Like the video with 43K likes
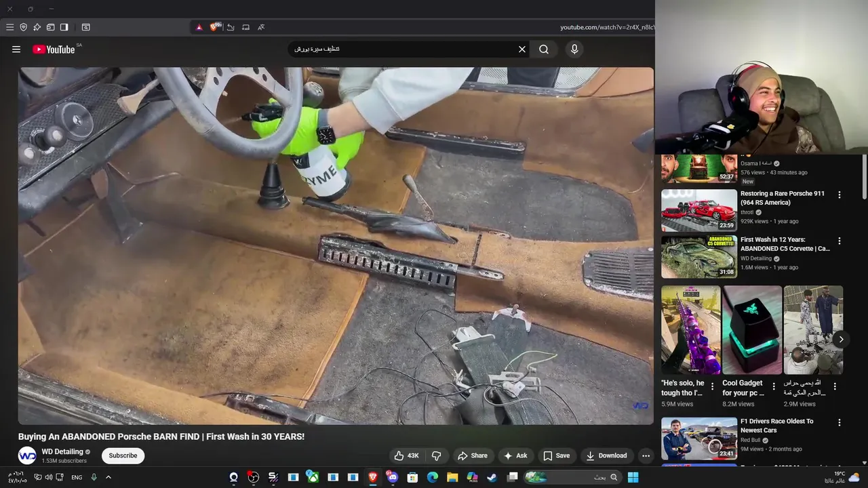Viewport: 868px width, 488px height. tap(407, 455)
